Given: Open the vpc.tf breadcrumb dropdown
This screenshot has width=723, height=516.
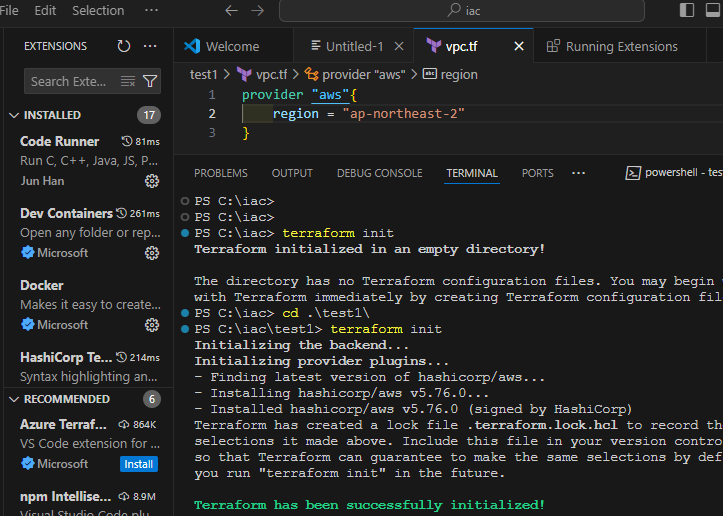Looking at the screenshot, I should pos(272,75).
